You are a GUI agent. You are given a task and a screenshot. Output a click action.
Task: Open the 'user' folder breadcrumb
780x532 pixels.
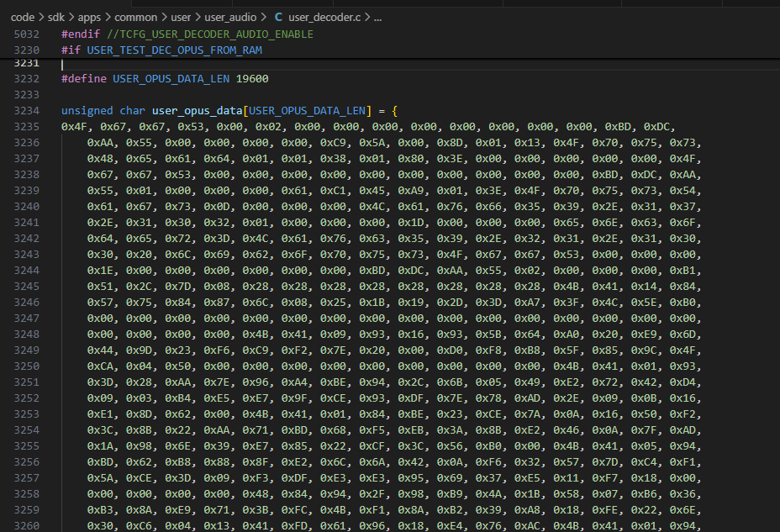[181, 18]
